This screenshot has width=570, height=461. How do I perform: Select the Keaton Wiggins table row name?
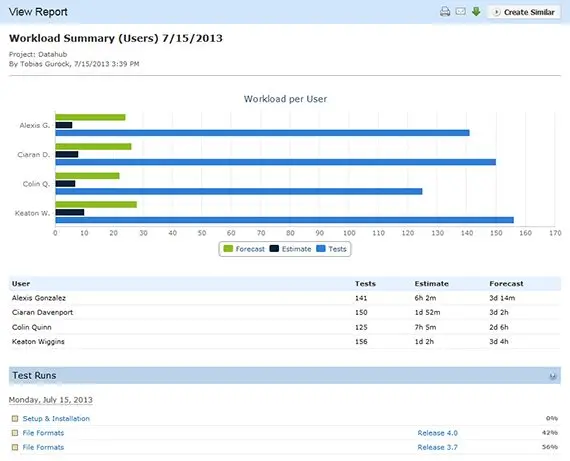coord(38,342)
